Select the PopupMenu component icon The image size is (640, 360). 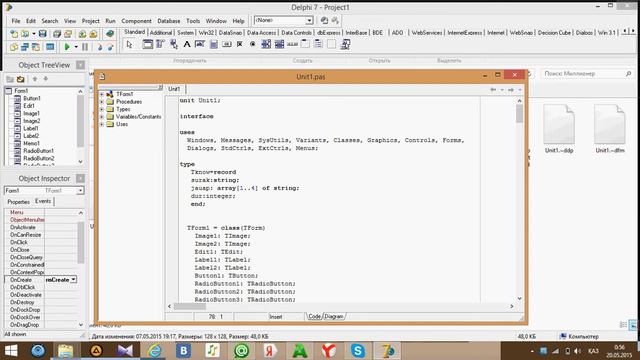point(173,44)
